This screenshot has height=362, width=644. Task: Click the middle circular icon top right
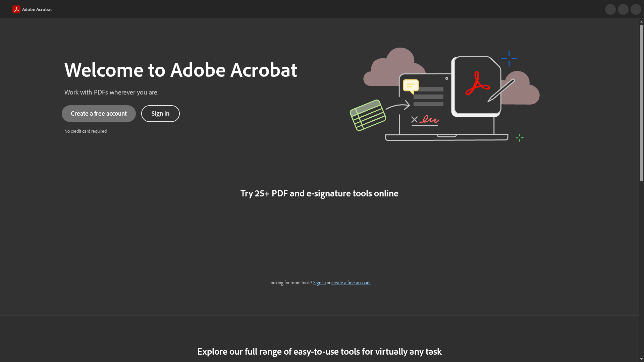pos(623,9)
